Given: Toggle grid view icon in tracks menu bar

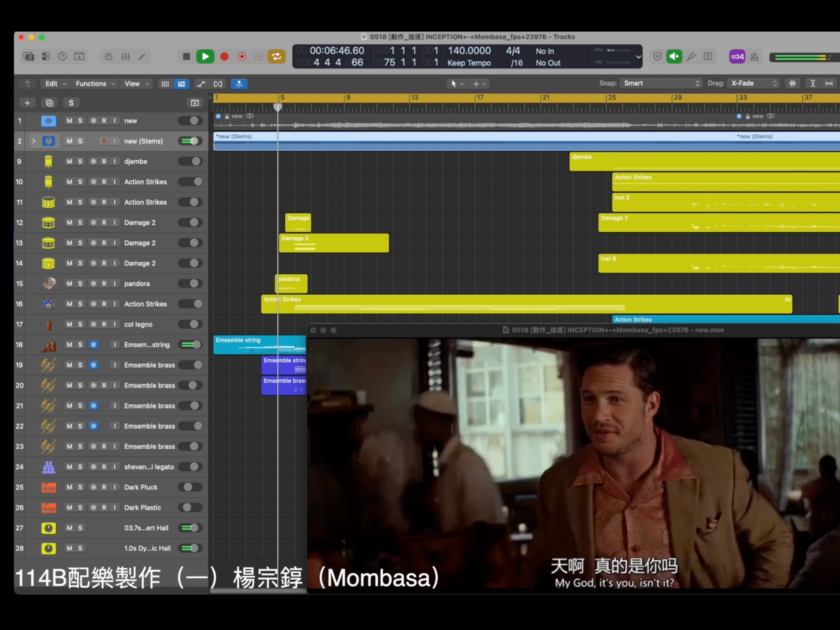Looking at the screenshot, I should click(165, 84).
